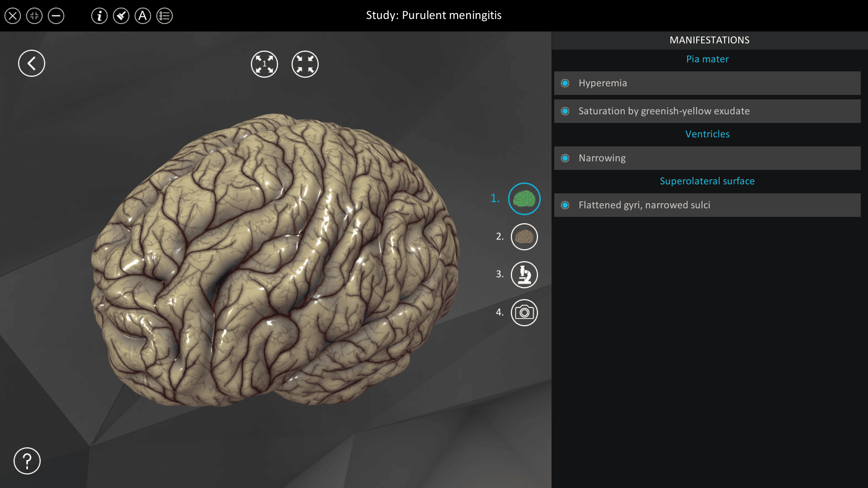The width and height of the screenshot is (868, 488).
Task: Select the Narrowing manifestation text
Action: coord(602,158)
